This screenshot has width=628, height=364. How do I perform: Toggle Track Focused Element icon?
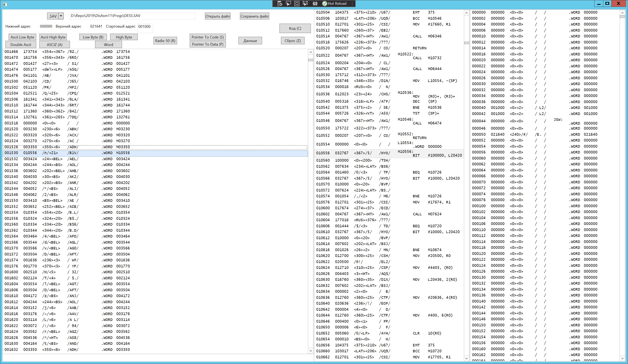(305, 4)
